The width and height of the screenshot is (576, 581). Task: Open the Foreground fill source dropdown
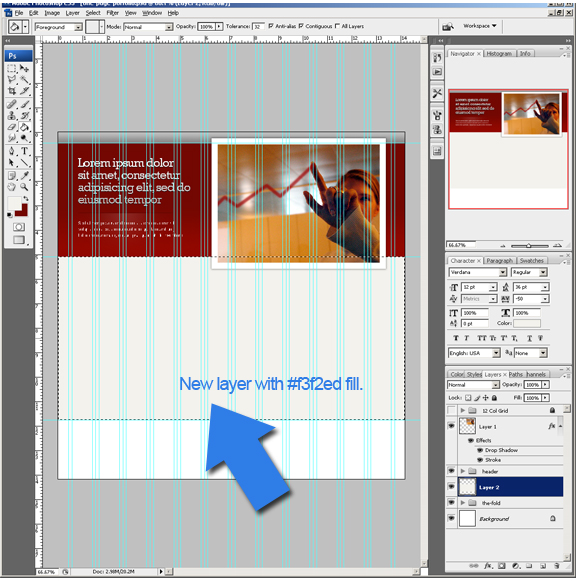coord(58,27)
